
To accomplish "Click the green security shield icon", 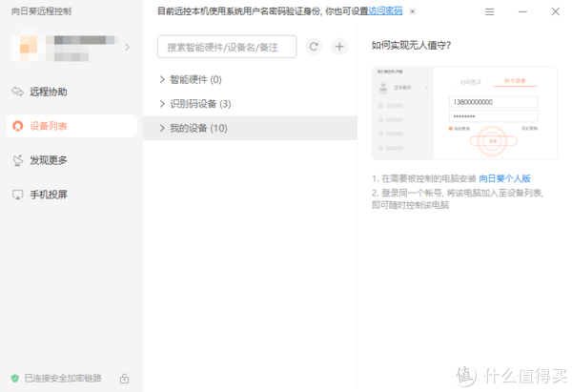I will [x=15, y=379].
